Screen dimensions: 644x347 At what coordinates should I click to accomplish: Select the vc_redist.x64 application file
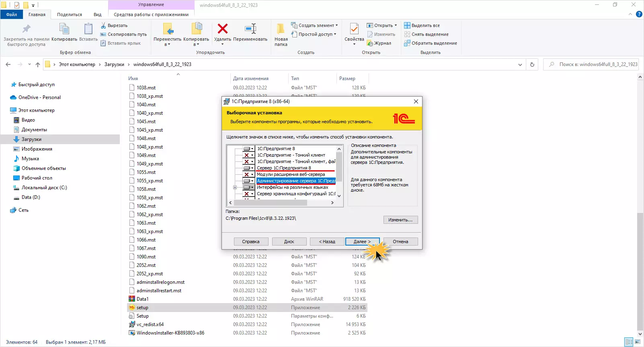(150, 324)
